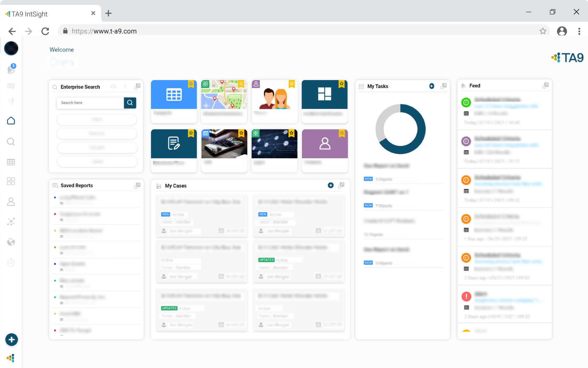
Task: Open the table grid icon in sidebar
Action: 11,162
